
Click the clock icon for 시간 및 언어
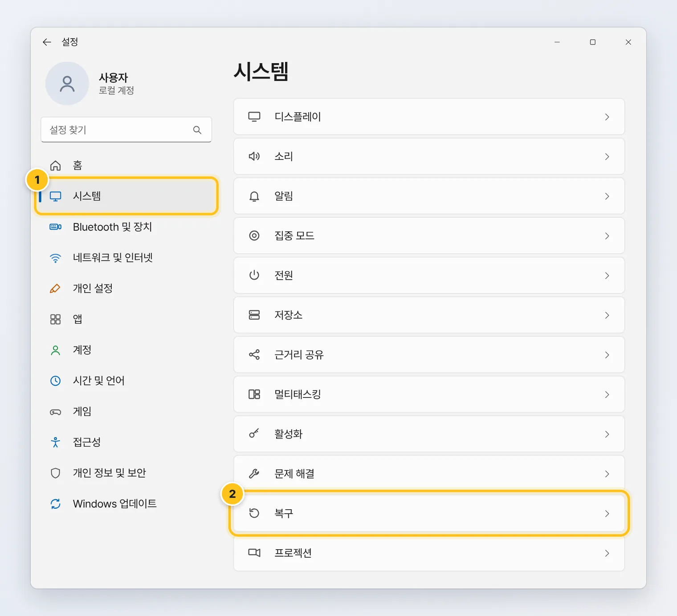[x=55, y=381]
